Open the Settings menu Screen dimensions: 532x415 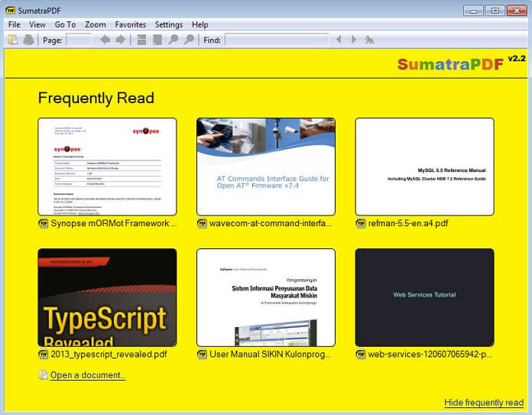pos(169,24)
